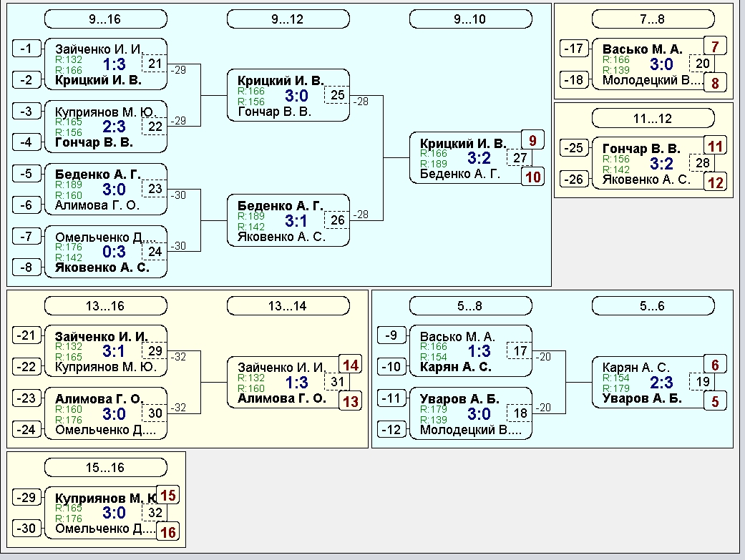Image resolution: width=745 pixels, height=560 pixels.
Task: Click the -22 slot label
Action: pos(26,366)
